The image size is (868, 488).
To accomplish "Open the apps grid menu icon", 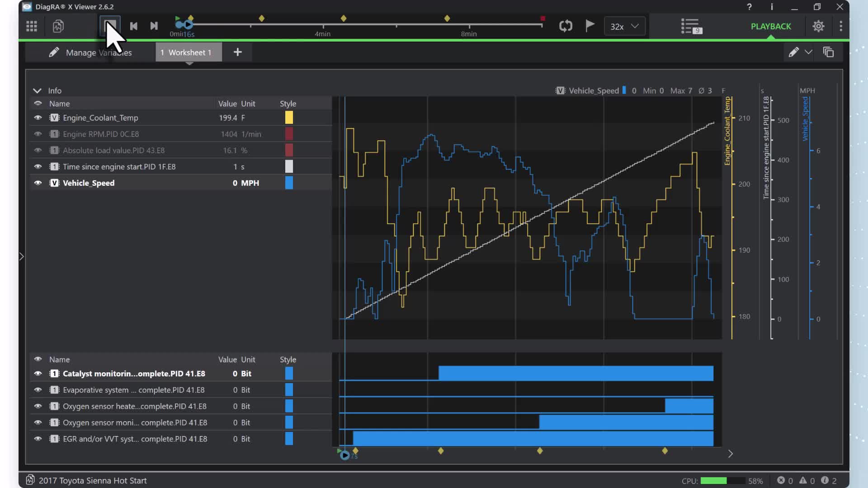I will pyautogui.click(x=32, y=26).
